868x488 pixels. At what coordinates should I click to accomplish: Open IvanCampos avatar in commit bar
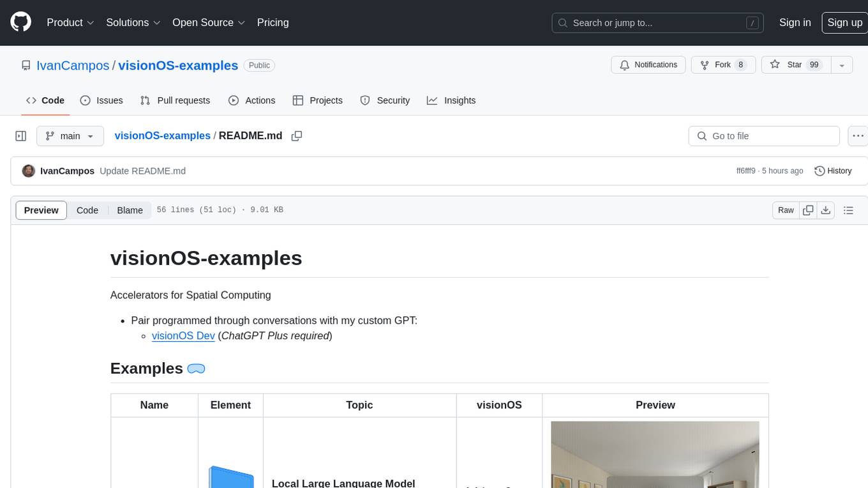pyautogui.click(x=29, y=171)
